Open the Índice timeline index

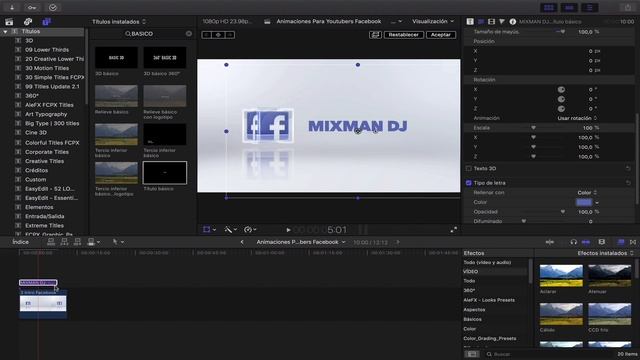click(x=20, y=242)
